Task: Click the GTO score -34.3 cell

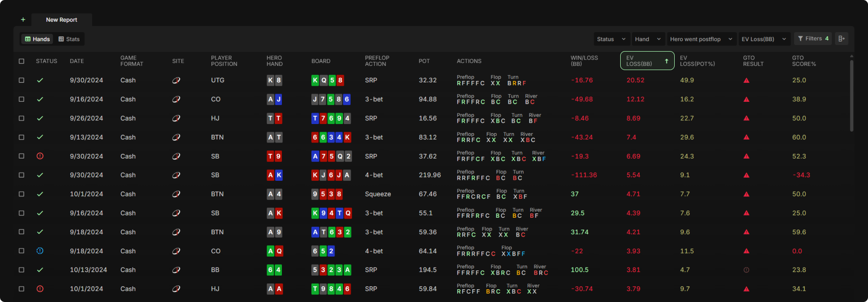Action: click(801, 175)
